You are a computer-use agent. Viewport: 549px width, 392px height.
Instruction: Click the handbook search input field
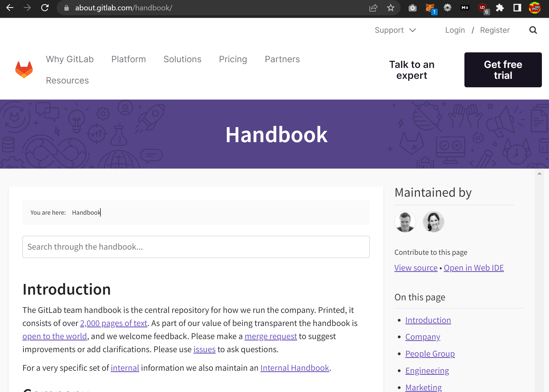(x=196, y=247)
